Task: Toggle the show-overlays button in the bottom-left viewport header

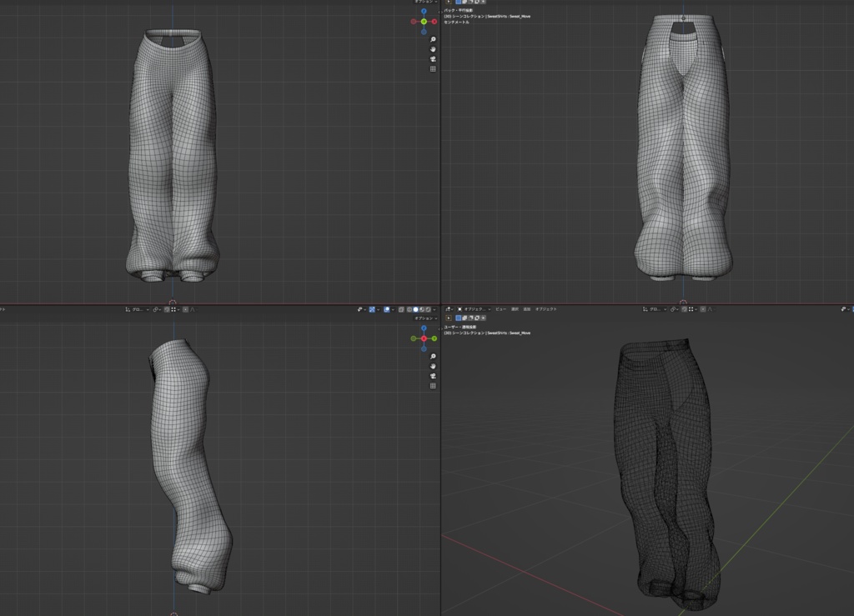Action: coord(387,309)
